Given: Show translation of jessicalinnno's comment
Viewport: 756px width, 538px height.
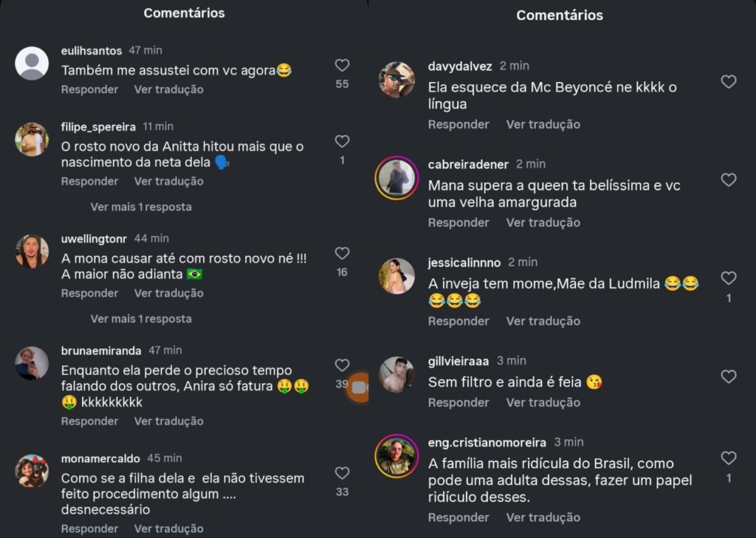Looking at the screenshot, I should tap(543, 321).
